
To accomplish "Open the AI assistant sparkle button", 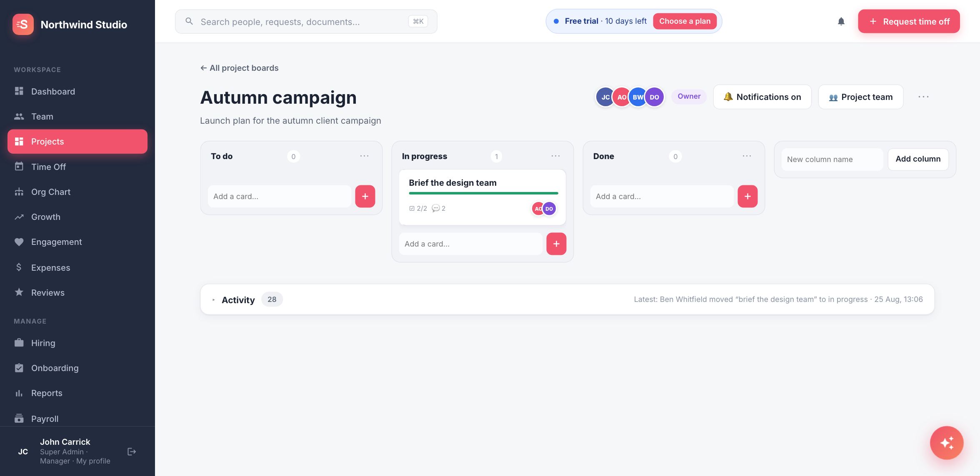I will tap(946, 442).
